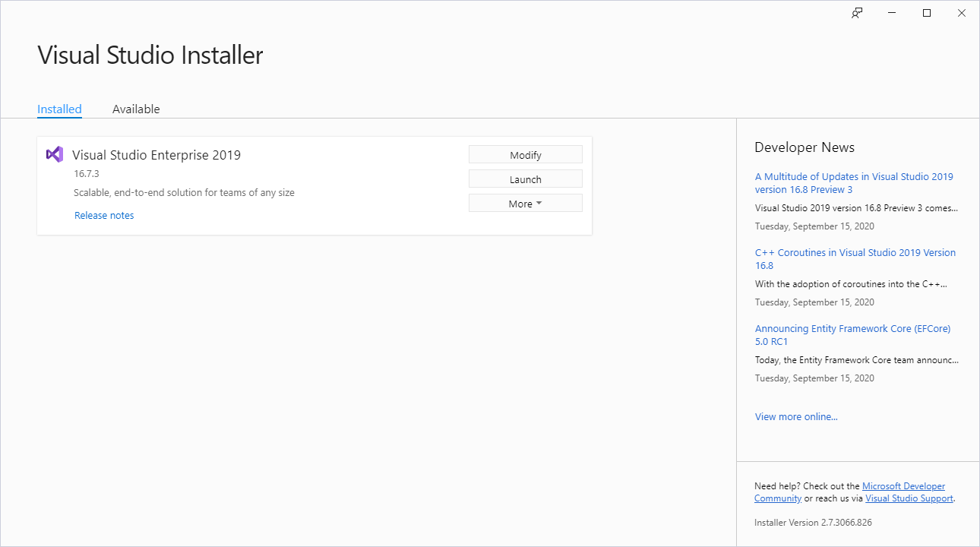The width and height of the screenshot is (980, 547).
Task: Open the Visual Studio Support link
Action: pyautogui.click(x=909, y=498)
